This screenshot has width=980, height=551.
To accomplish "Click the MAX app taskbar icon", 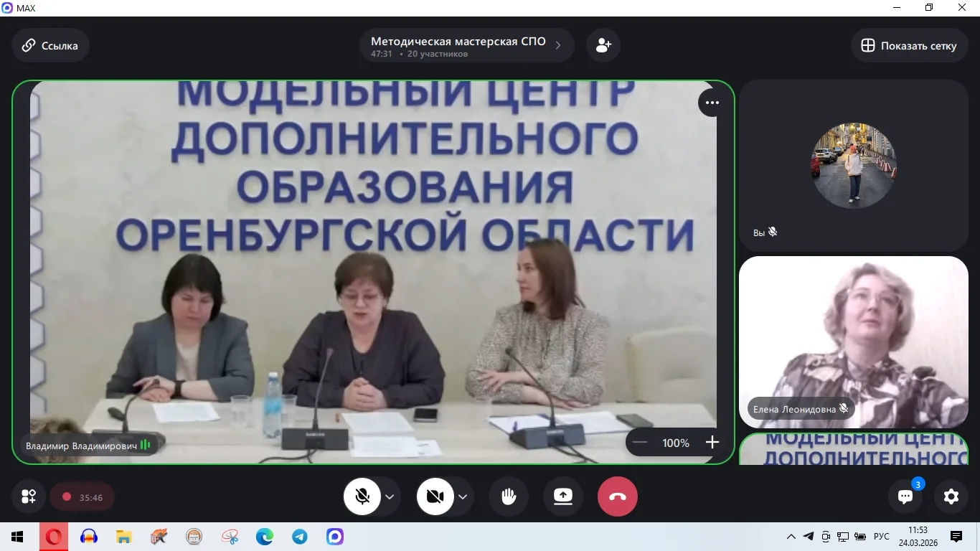I will pos(335,537).
